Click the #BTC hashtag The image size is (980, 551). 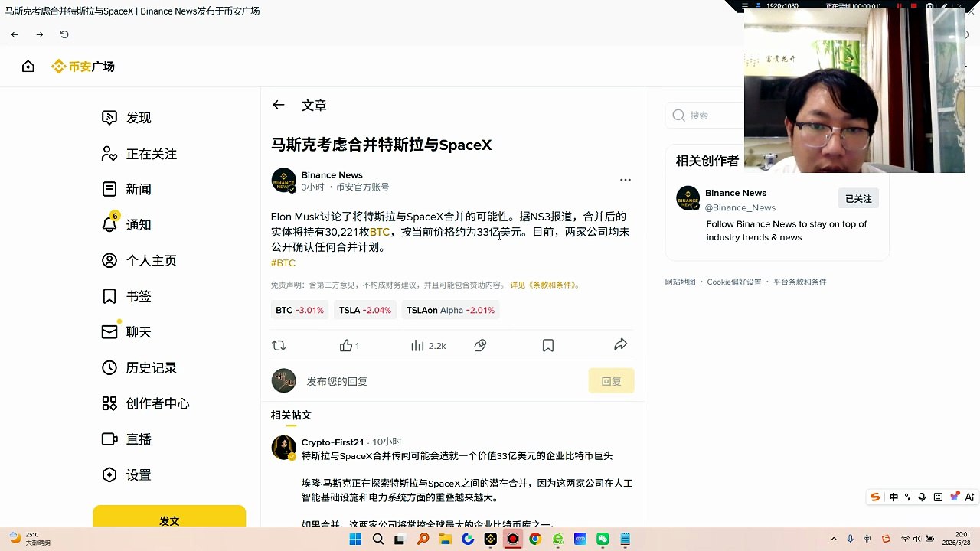tap(283, 262)
